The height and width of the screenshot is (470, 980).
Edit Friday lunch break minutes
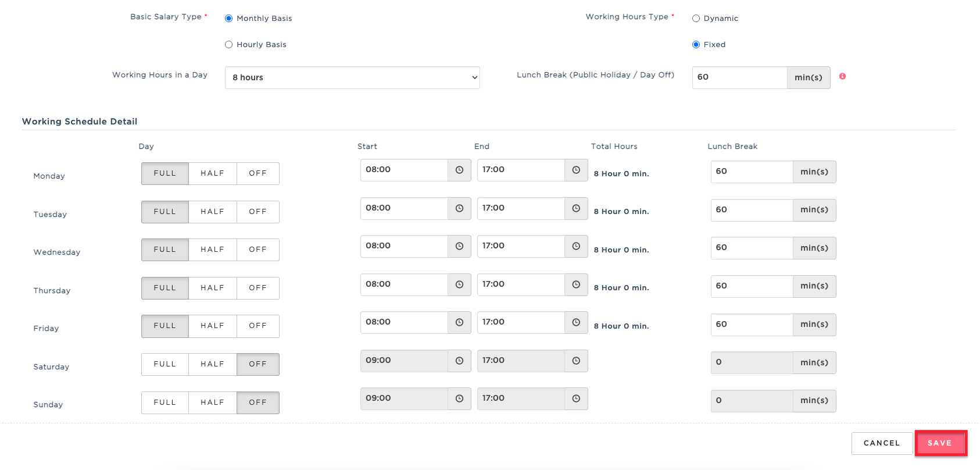click(752, 325)
